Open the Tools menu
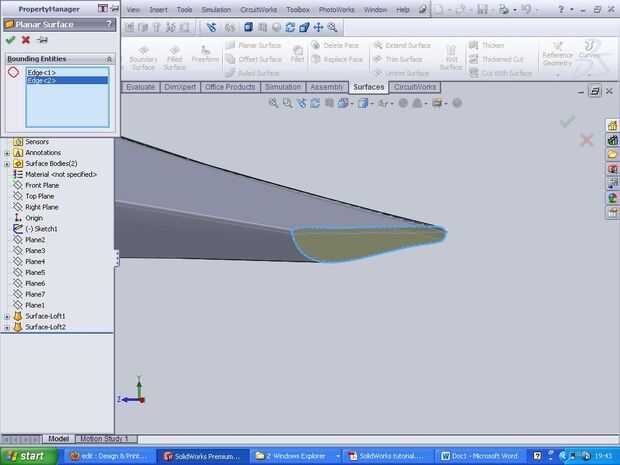The image size is (620, 465). tap(184, 9)
